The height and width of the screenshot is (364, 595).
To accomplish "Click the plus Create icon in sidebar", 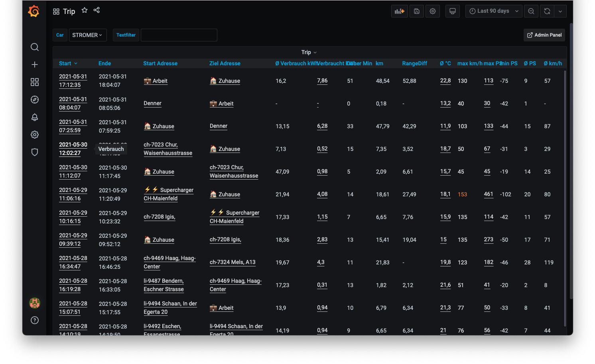I will [35, 65].
